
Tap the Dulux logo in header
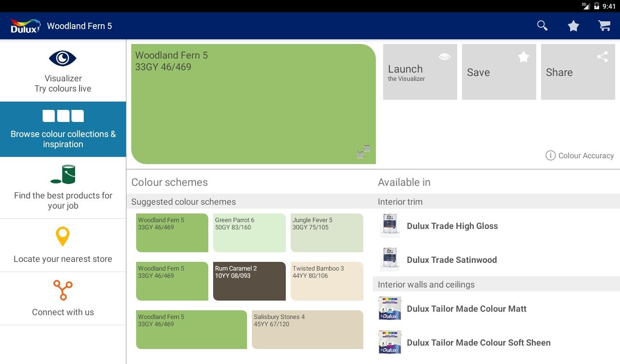(25, 26)
